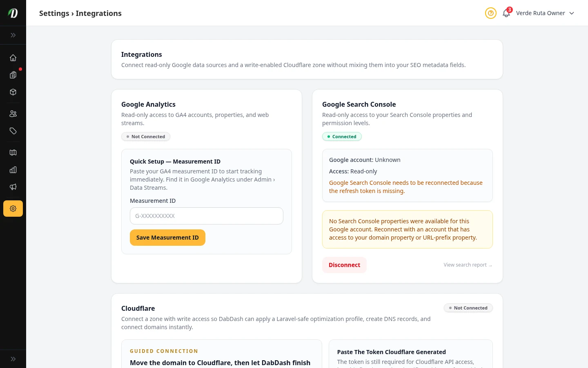Open Settings from the breadcrumb navigation
This screenshot has width=588, height=368.
(x=54, y=13)
